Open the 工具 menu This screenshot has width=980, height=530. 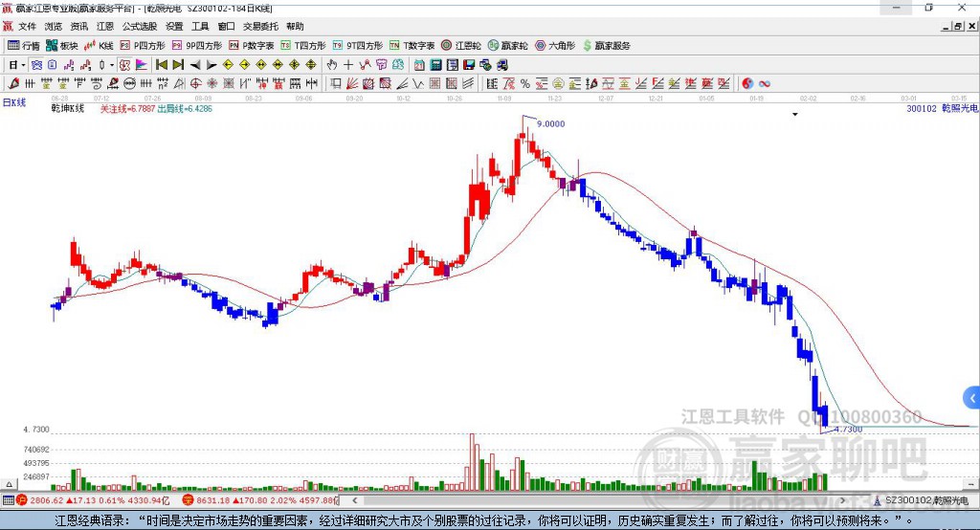pos(200,26)
